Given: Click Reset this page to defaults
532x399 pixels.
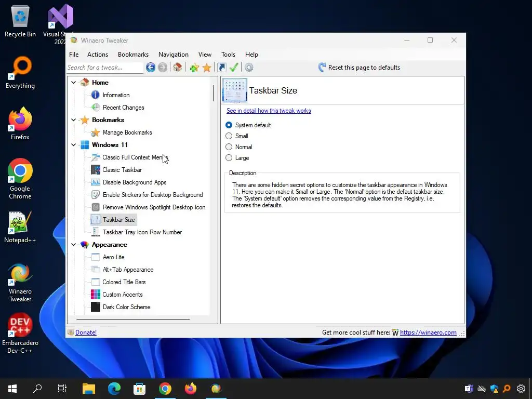Looking at the screenshot, I should point(360,68).
